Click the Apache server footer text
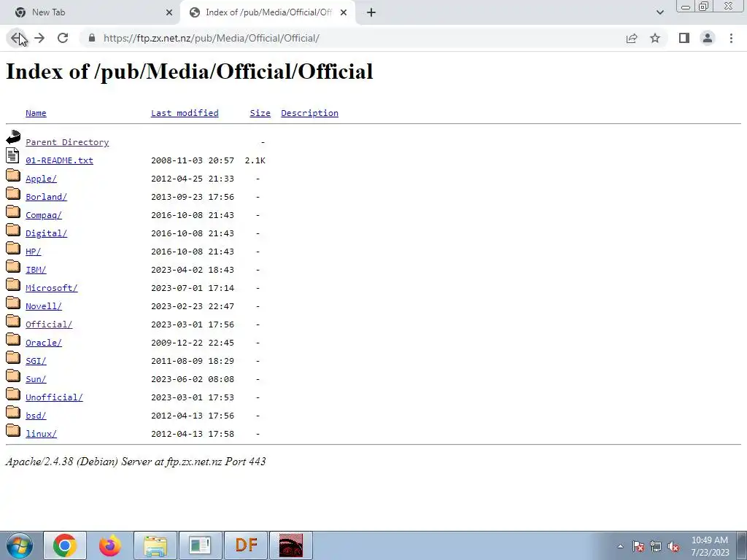The image size is (747, 560). pyautogui.click(x=136, y=462)
